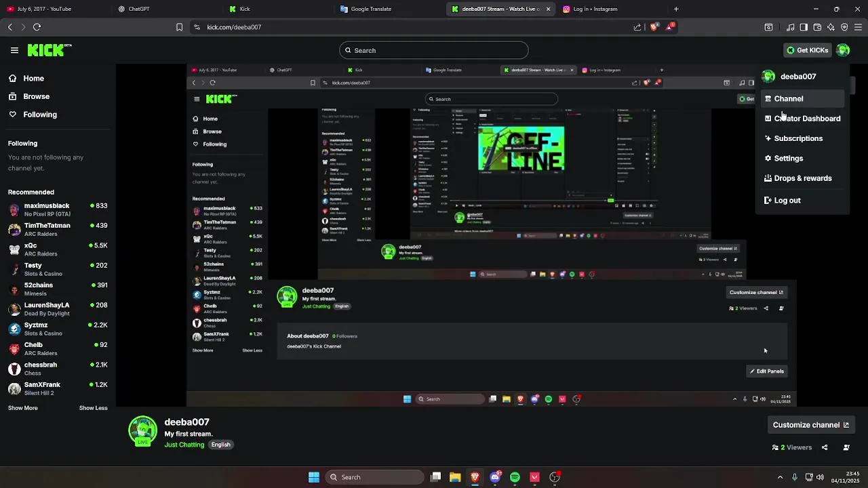This screenshot has width=868, height=488.
Task: Open 52chains recommended channel
Action: tap(57, 289)
